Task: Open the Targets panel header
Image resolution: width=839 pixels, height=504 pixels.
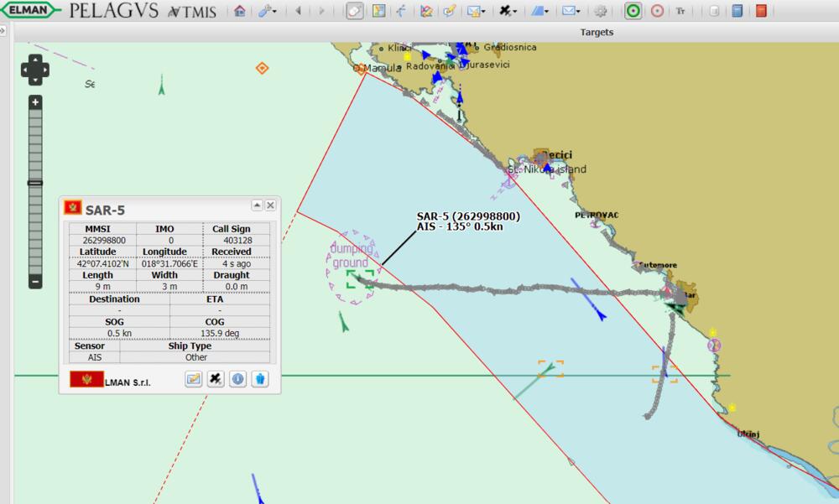Action: click(597, 32)
